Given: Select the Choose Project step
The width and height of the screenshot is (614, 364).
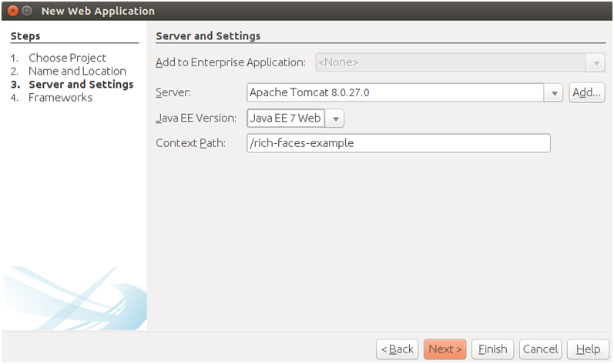Looking at the screenshot, I should point(67,58).
